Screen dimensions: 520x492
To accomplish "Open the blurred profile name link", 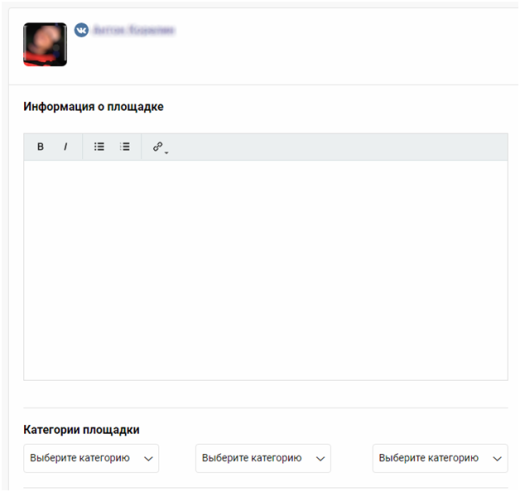I will point(134,30).
